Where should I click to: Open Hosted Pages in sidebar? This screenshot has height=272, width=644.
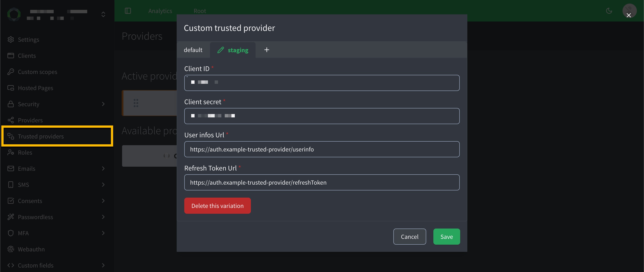click(x=35, y=88)
